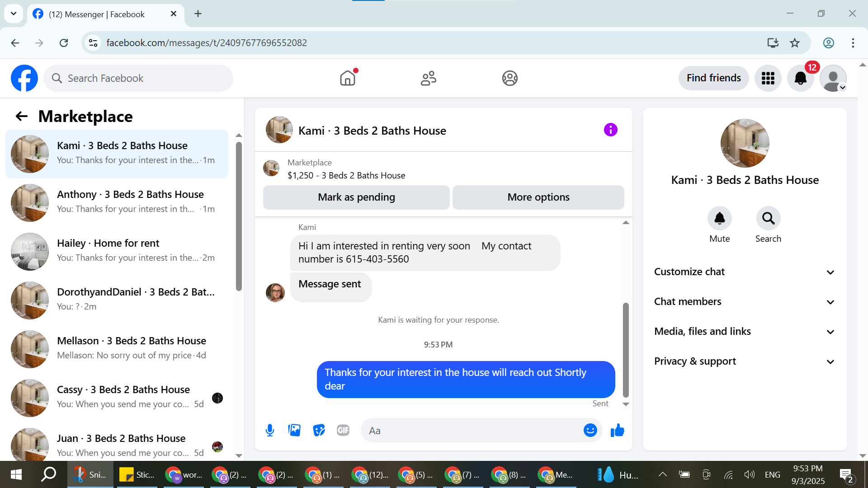This screenshot has width=868, height=488.
Task: Open the Snipping Tool taskbar app
Action: coord(90,474)
